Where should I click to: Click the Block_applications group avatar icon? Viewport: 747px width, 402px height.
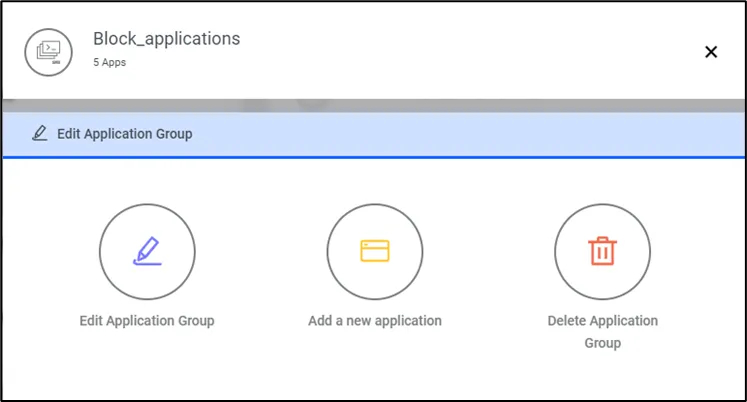click(x=49, y=52)
